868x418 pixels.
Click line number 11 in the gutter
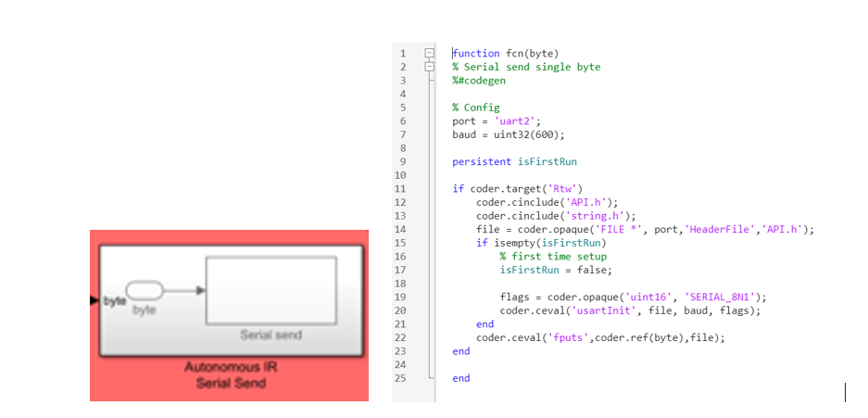click(401, 188)
